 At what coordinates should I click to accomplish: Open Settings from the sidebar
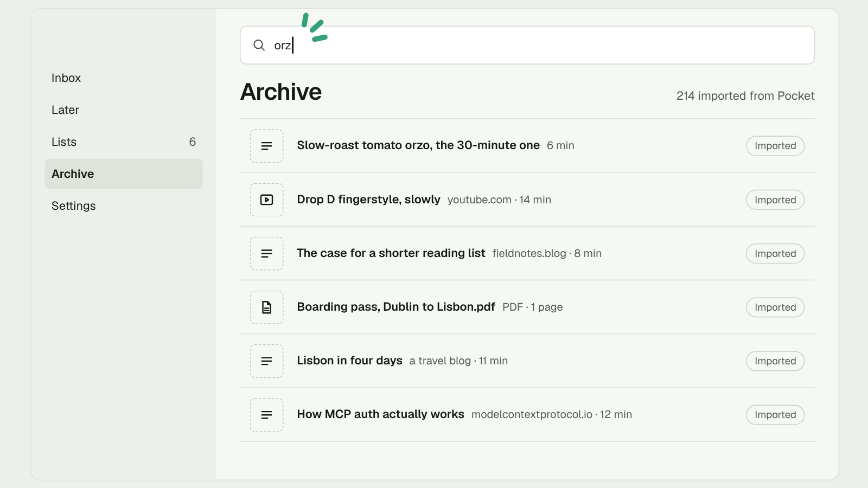tap(124, 206)
